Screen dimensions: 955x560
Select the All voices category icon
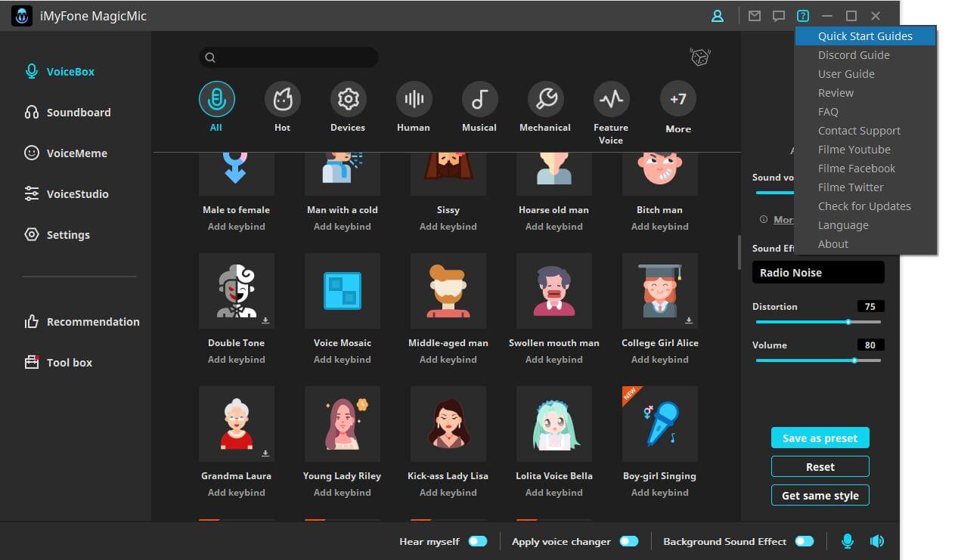[217, 98]
